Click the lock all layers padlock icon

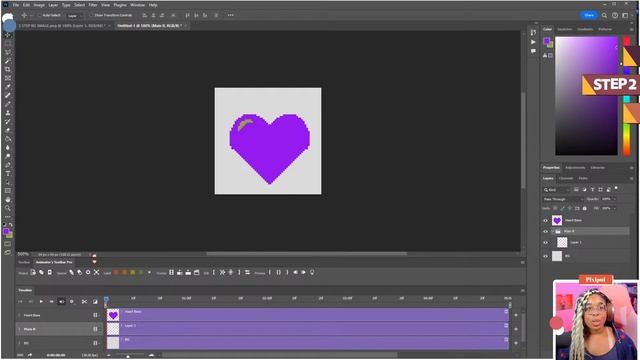(584, 208)
